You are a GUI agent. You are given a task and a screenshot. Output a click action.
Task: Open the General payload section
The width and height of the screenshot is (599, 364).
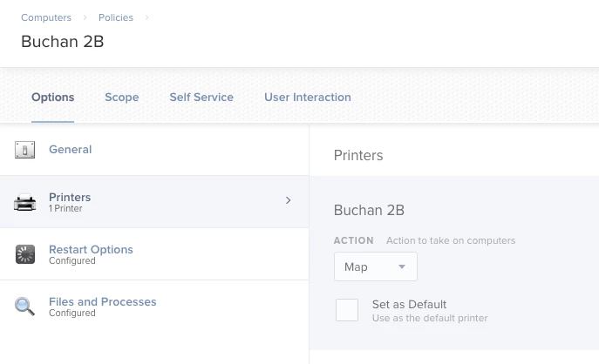[154, 150]
